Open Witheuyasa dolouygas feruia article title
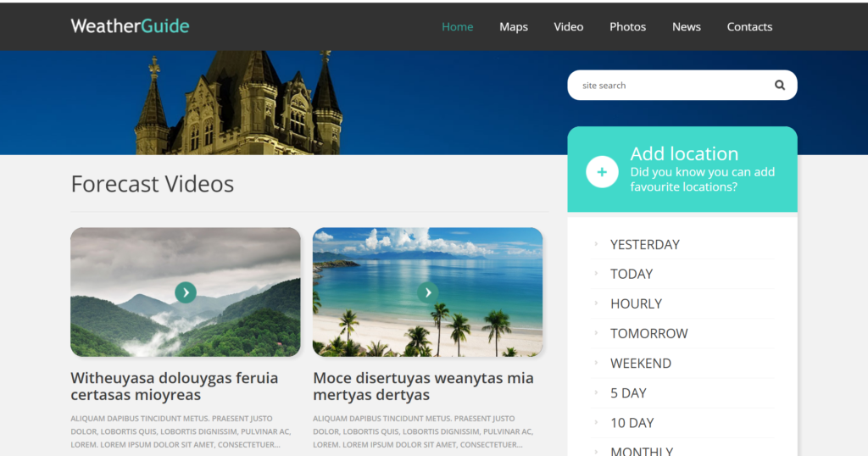Image resolution: width=868 pixels, height=456 pixels. (x=175, y=386)
